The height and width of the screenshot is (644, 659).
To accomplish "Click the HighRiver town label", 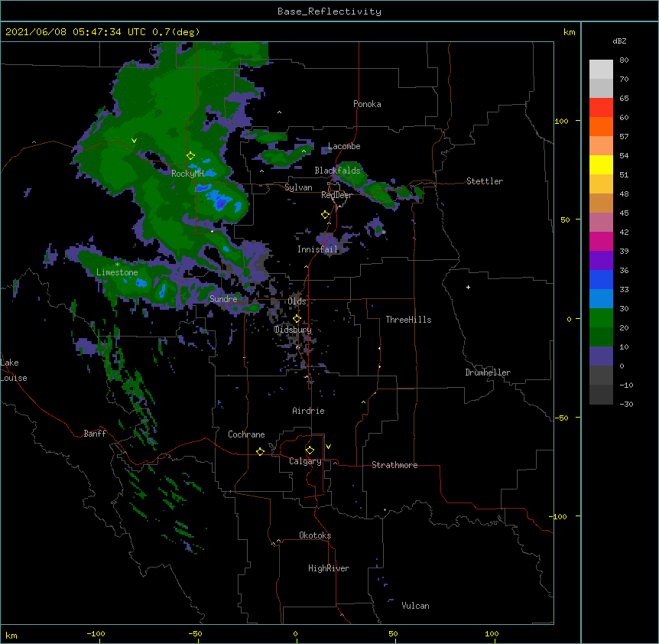I will tap(329, 568).
